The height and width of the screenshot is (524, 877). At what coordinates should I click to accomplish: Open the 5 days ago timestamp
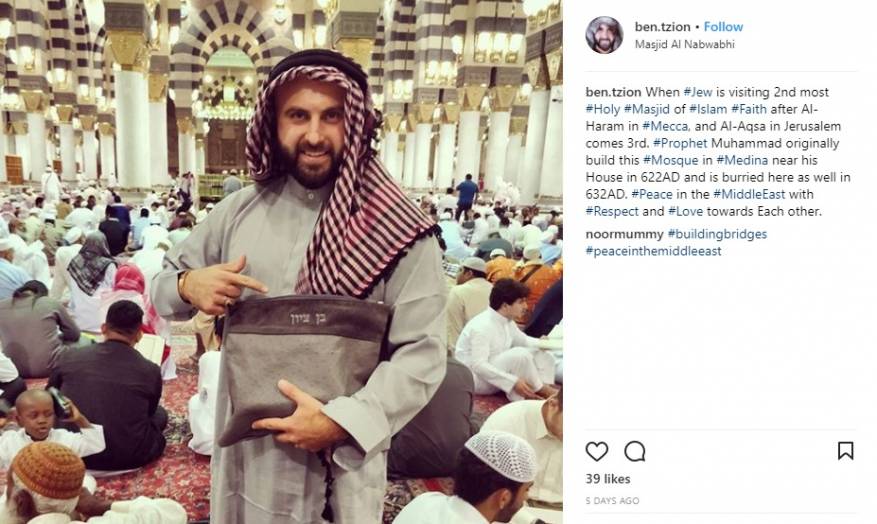pyautogui.click(x=612, y=501)
